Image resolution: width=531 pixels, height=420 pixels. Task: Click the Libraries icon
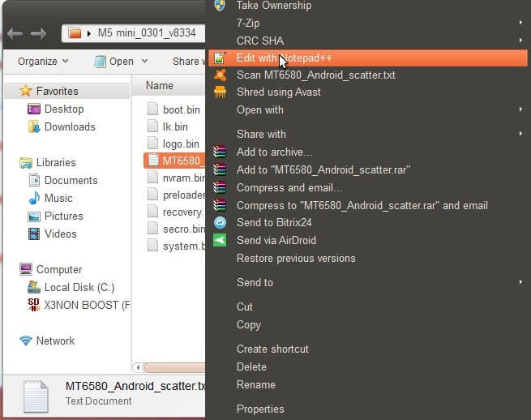(x=26, y=163)
